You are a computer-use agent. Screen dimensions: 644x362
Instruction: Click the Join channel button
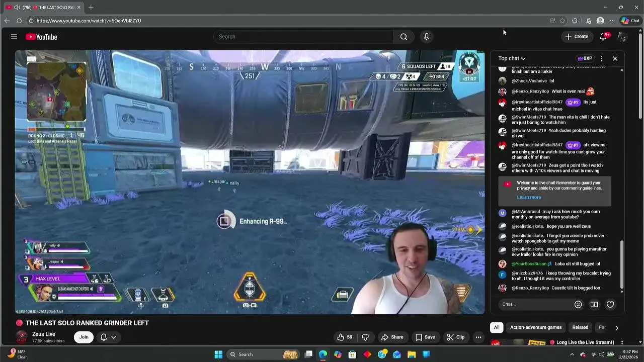coord(84,337)
